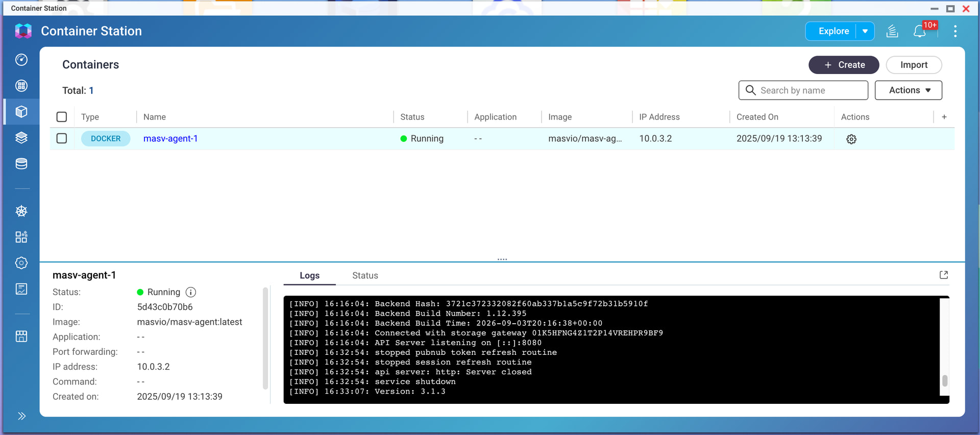Open the three-dot more options menu
This screenshot has height=435, width=980.
click(x=955, y=31)
